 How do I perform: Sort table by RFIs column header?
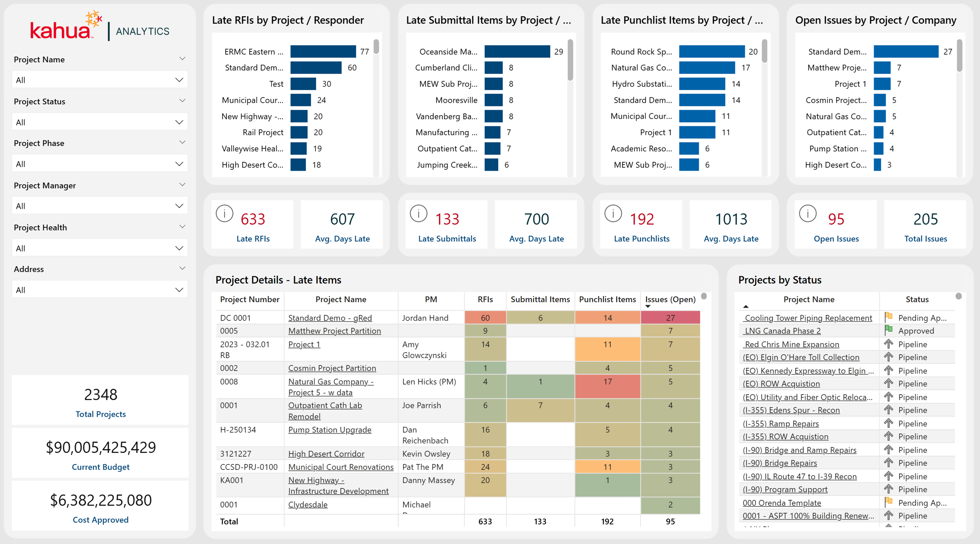485,299
